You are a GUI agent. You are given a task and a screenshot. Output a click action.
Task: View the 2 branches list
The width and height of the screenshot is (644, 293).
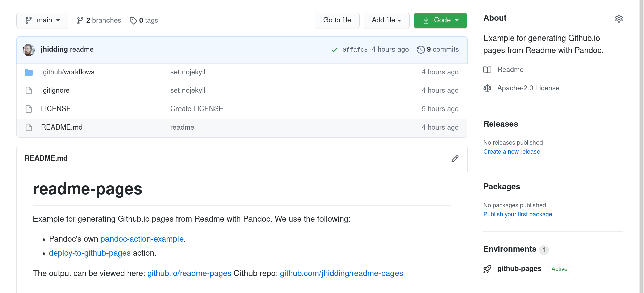pos(99,20)
